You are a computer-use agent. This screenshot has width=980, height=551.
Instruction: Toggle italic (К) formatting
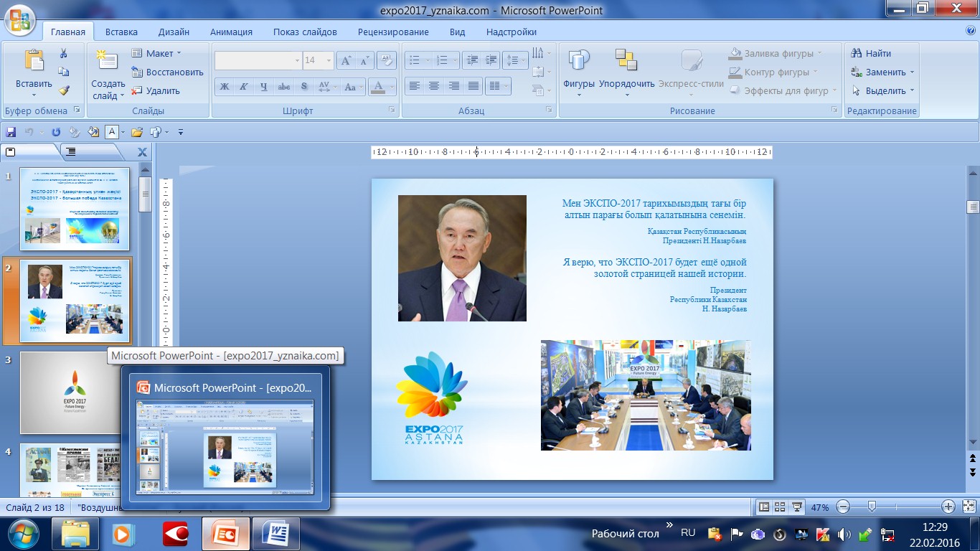point(244,87)
